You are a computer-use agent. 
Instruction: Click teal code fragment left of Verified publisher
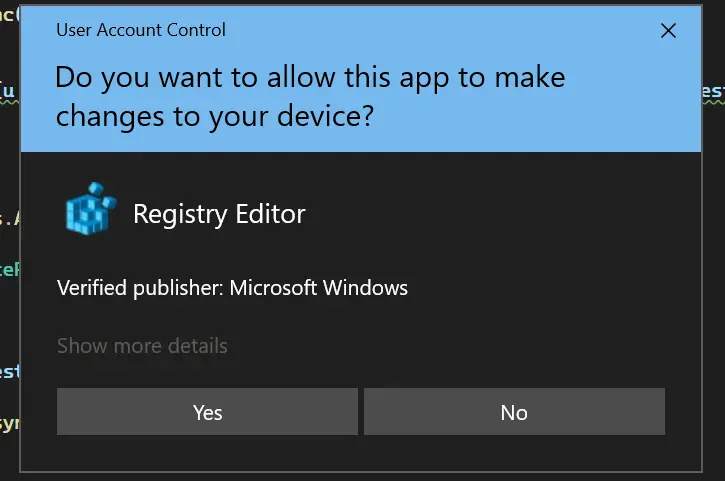tap(9, 269)
